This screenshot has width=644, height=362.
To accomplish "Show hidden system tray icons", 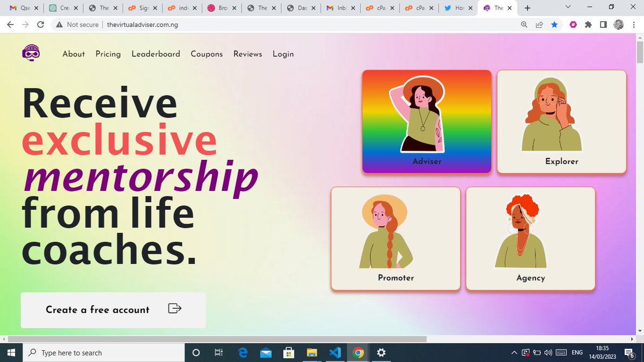I will click(x=515, y=353).
